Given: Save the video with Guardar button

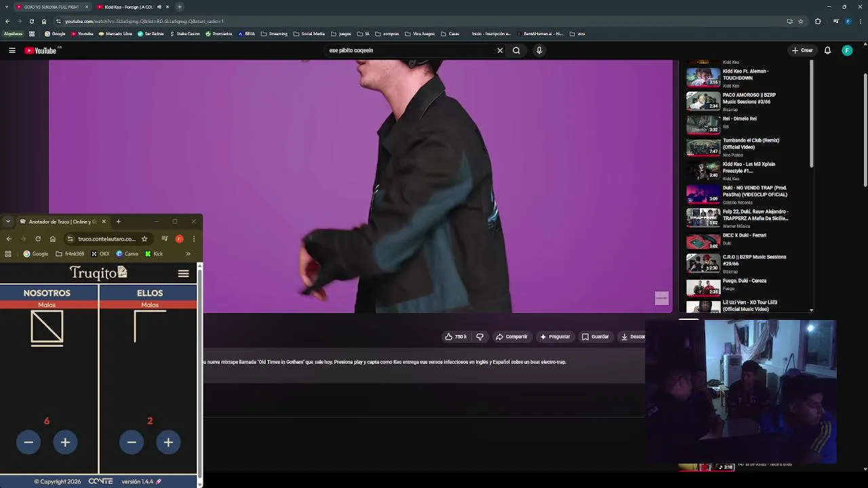Looking at the screenshot, I should pos(595,337).
